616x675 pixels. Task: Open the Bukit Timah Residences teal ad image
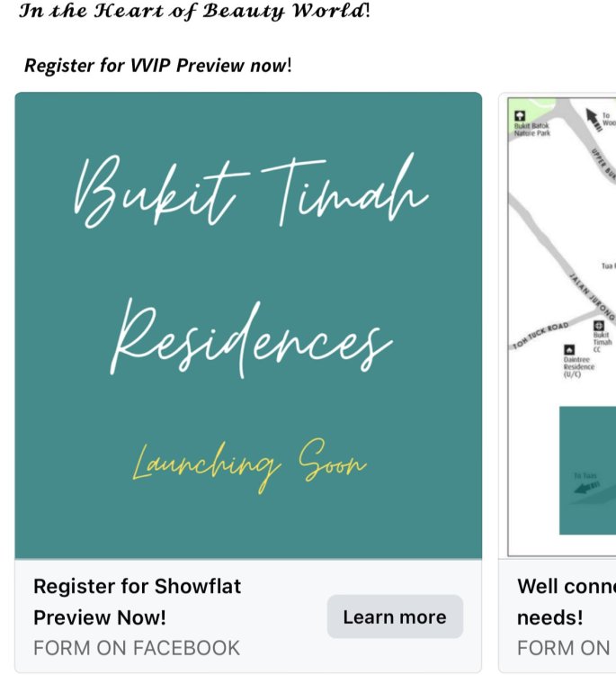click(248, 326)
